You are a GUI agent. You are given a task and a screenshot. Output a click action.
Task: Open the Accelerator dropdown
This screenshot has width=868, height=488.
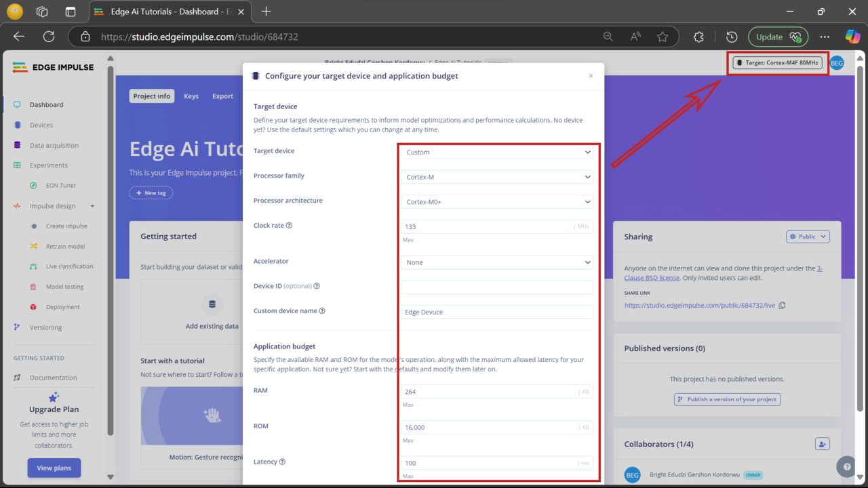(496, 262)
